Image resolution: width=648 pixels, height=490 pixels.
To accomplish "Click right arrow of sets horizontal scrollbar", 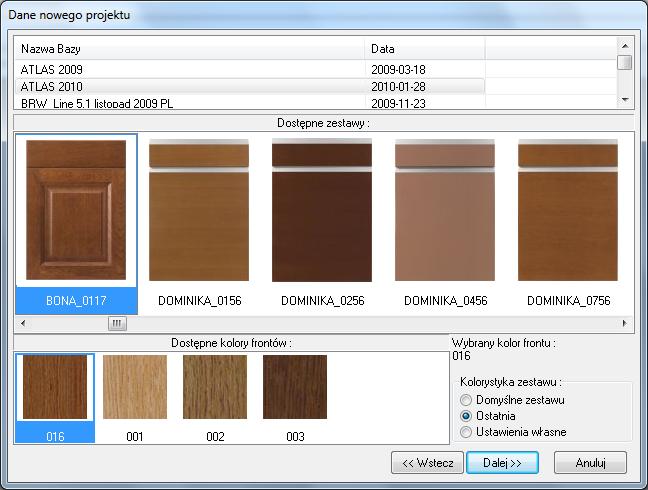I will (x=624, y=323).
